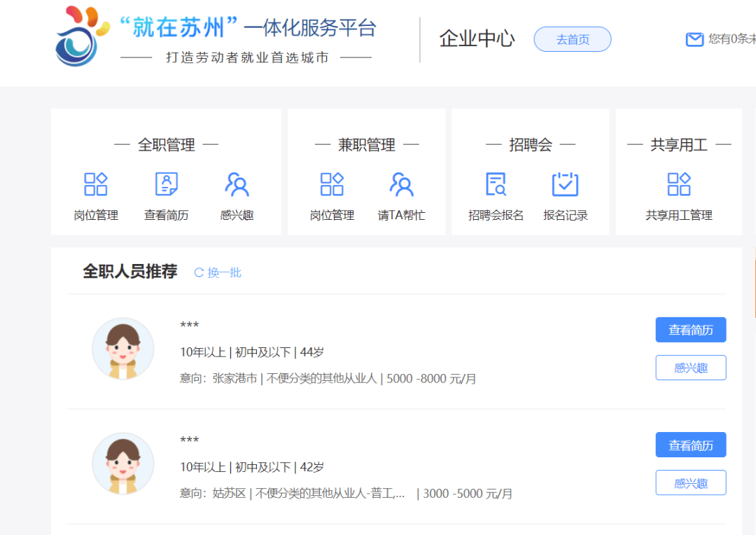Open full-time 岗位管理 icon
Image resolution: width=756 pixels, height=535 pixels.
(x=95, y=184)
